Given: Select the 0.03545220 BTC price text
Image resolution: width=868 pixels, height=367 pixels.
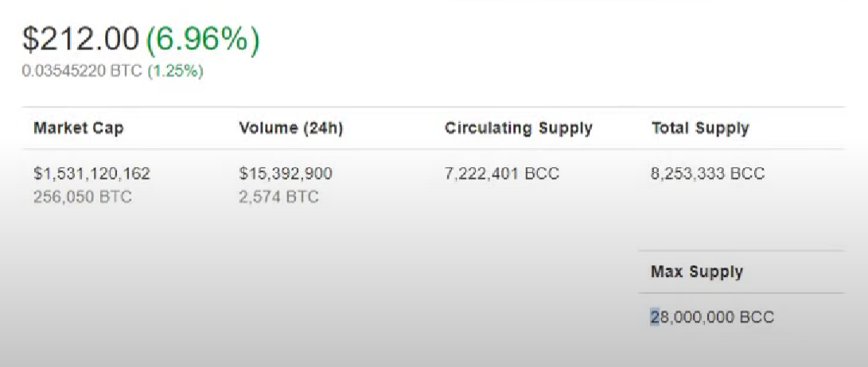Looking at the screenshot, I should tap(83, 71).
